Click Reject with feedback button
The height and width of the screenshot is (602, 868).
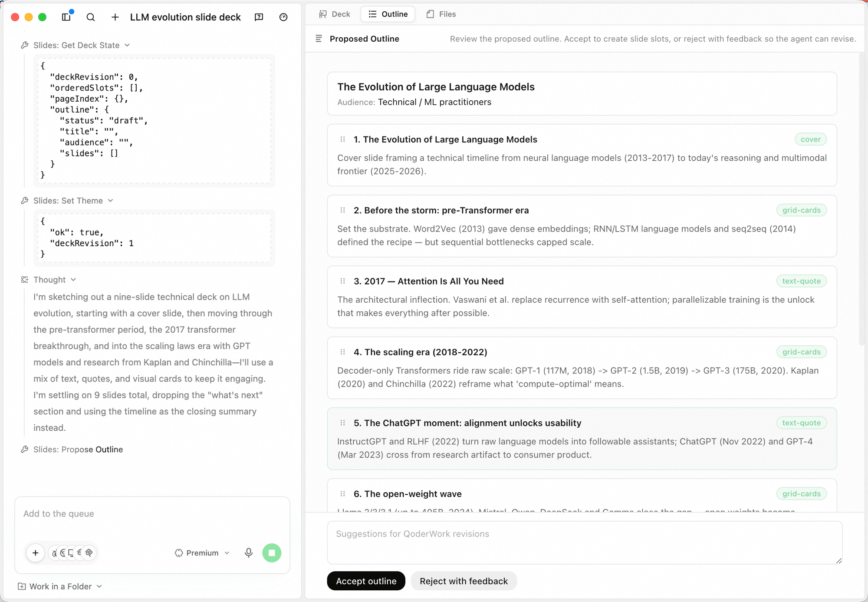point(464,581)
